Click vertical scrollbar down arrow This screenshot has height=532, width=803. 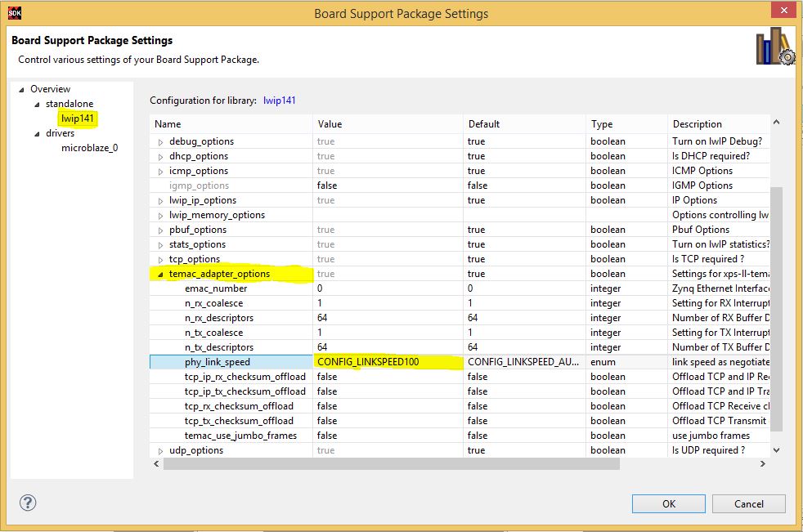click(x=776, y=450)
